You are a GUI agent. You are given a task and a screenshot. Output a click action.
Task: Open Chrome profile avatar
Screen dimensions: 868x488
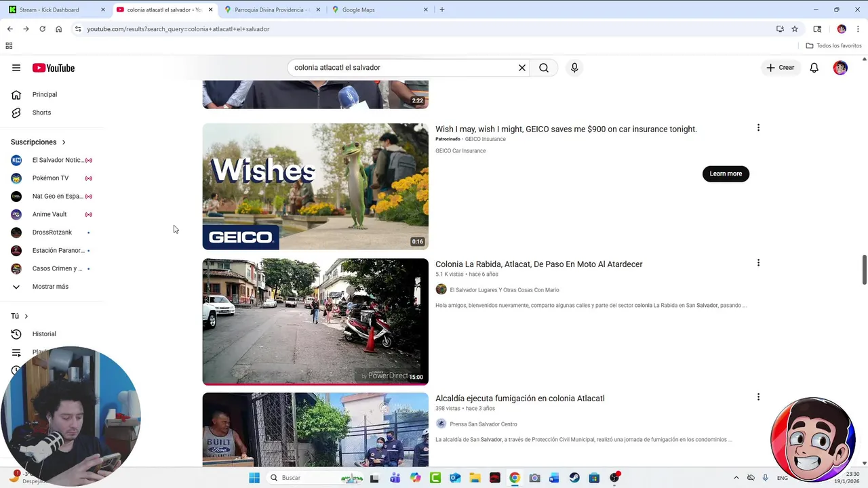pyautogui.click(x=842, y=29)
